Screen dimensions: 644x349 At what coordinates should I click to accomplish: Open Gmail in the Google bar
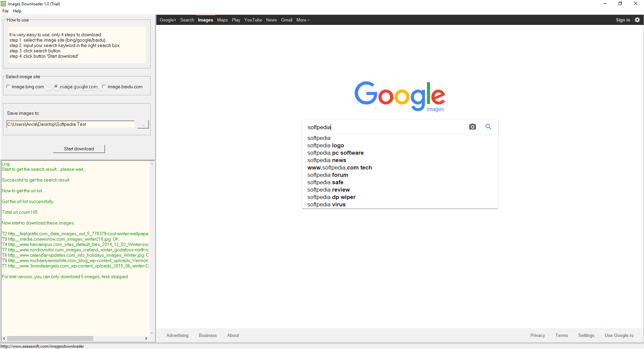pyautogui.click(x=287, y=20)
